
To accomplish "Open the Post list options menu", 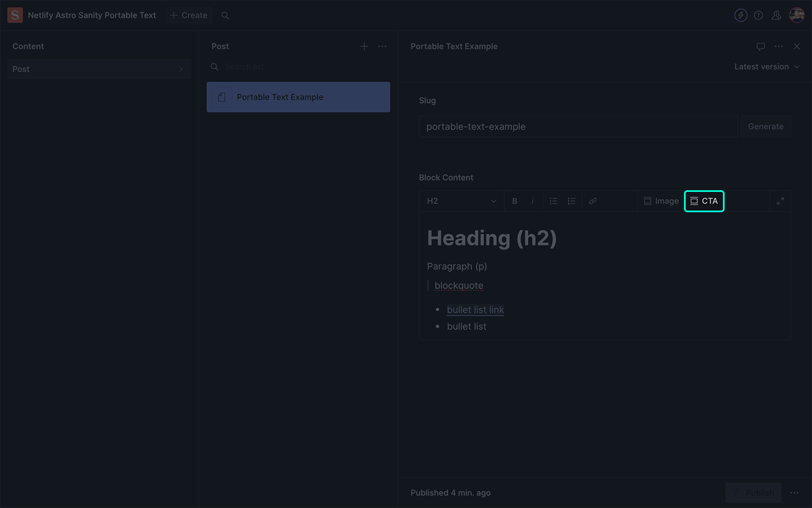I will (x=382, y=46).
